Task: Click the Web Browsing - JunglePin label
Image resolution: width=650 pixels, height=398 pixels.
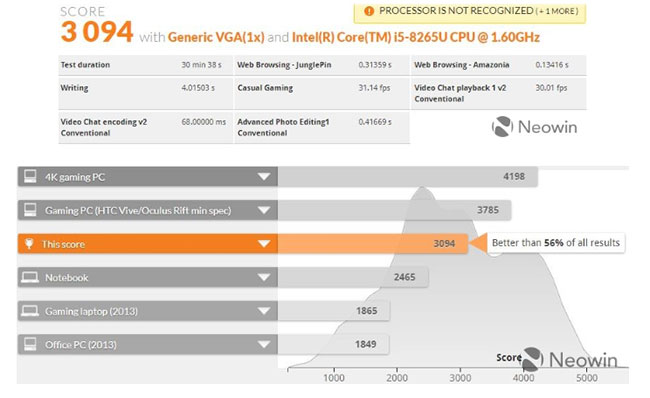Action: (284, 65)
